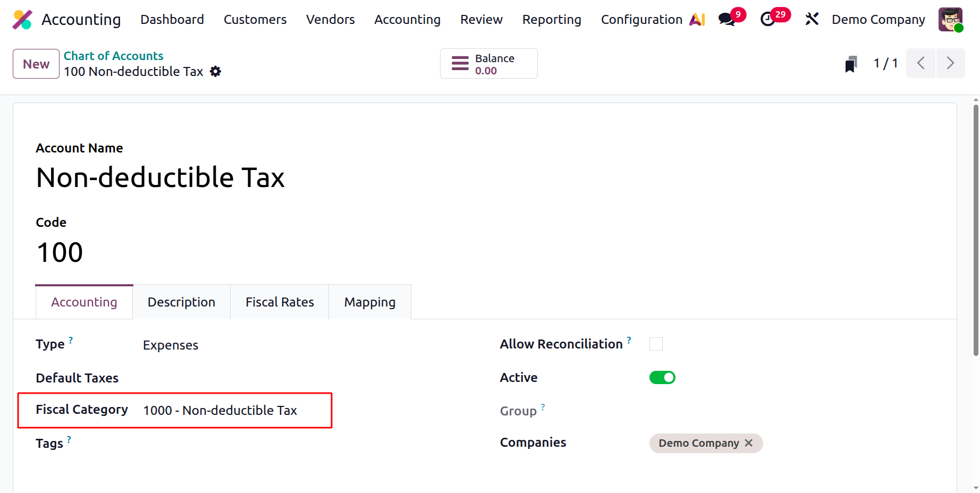Open Fiscal Category dropdown field
Screen dimensions: 980x493
pyautogui.click(x=234, y=410)
